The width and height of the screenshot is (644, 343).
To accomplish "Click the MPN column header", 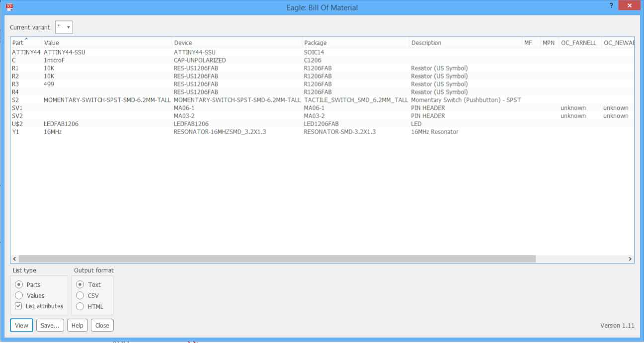I will (x=550, y=43).
